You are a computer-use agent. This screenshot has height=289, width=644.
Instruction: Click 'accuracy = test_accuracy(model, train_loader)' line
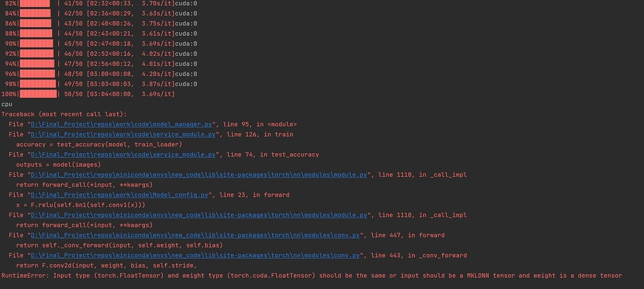[99, 144]
